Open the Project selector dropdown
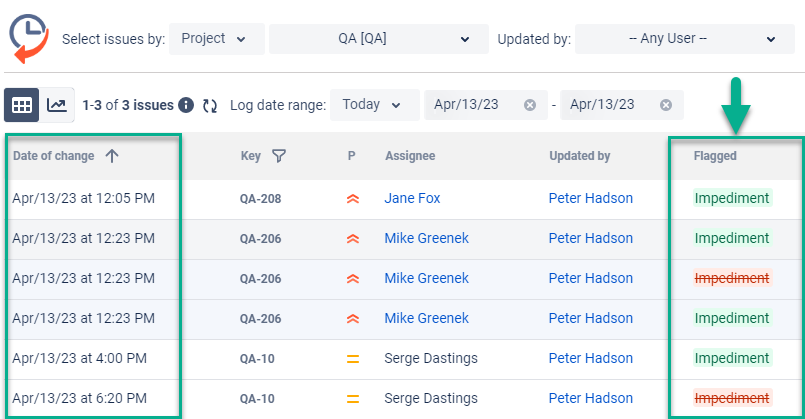The height and width of the screenshot is (419, 805). click(217, 39)
